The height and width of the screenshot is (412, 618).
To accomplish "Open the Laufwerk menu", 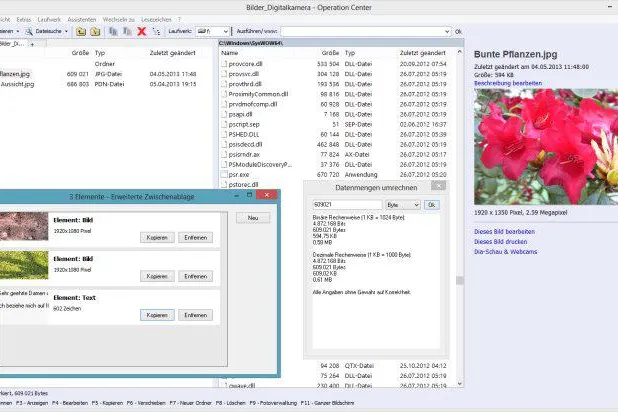I will click(49, 19).
